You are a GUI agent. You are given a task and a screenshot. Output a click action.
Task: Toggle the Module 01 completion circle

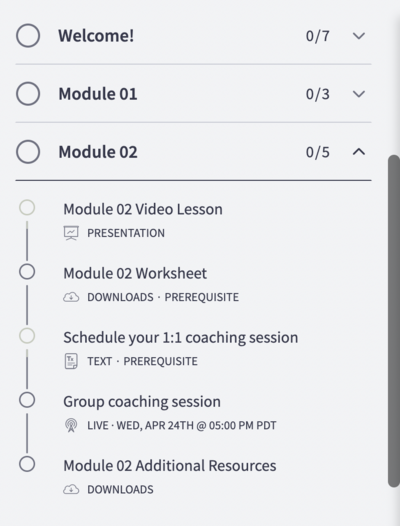click(x=28, y=94)
